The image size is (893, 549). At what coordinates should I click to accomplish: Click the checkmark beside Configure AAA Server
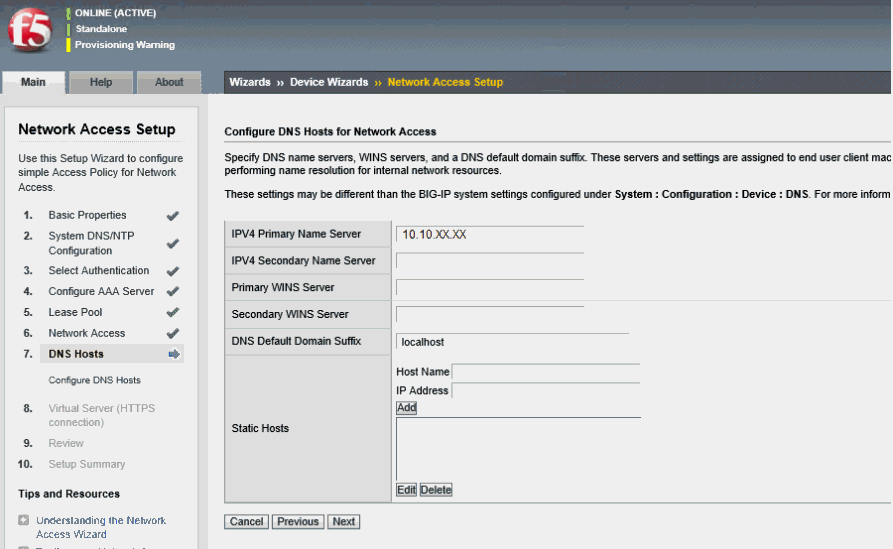[172, 292]
